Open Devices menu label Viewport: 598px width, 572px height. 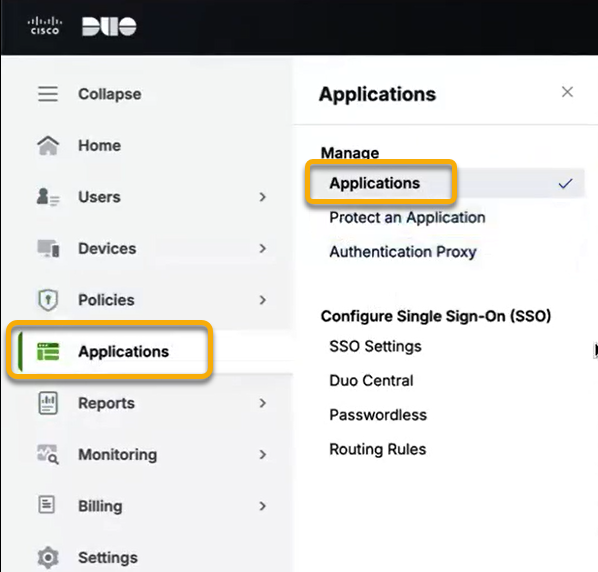point(107,248)
